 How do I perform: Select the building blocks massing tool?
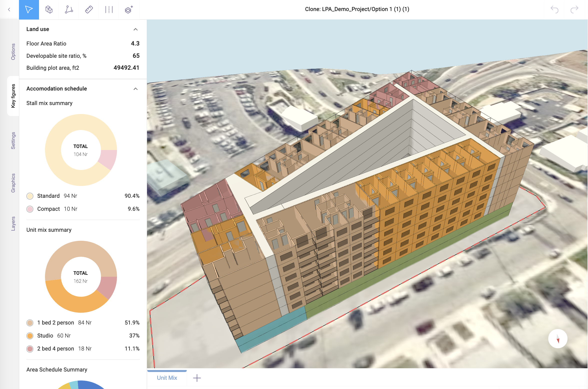click(x=49, y=10)
